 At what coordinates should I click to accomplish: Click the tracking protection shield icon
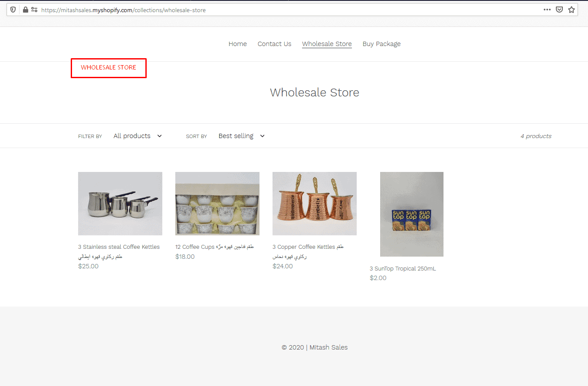click(x=13, y=10)
